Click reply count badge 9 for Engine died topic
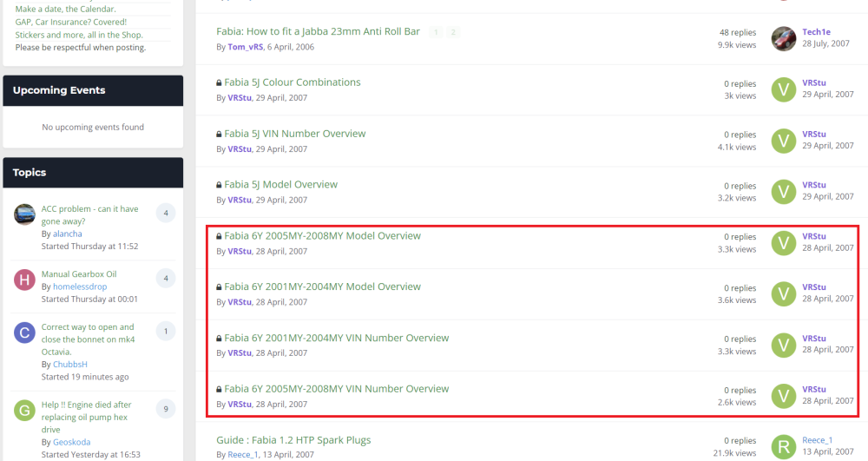 coord(166,409)
